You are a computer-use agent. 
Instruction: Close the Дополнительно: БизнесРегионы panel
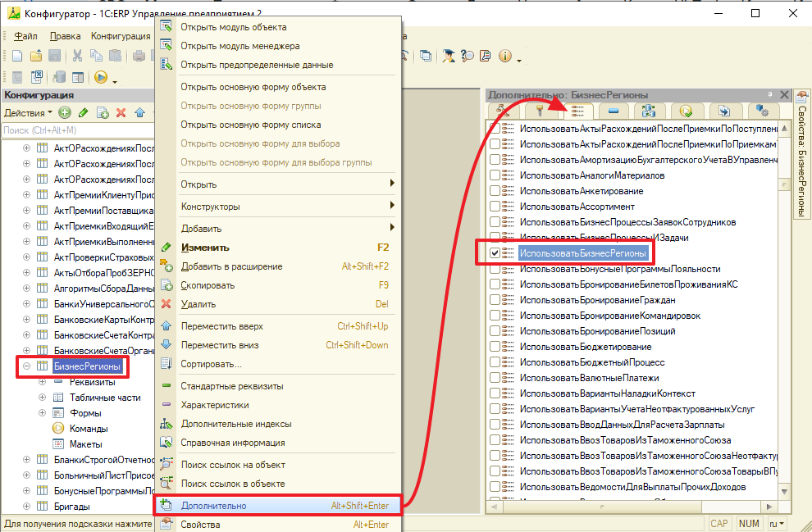784,95
